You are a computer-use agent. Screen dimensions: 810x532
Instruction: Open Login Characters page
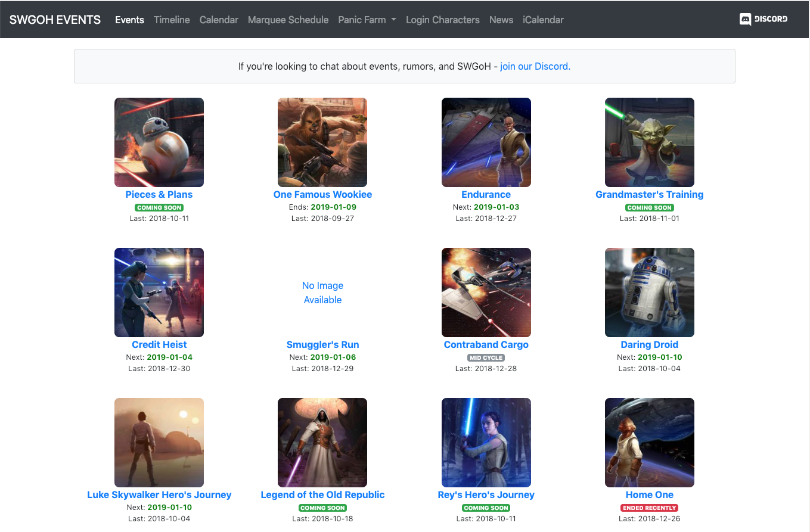(442, 20)
